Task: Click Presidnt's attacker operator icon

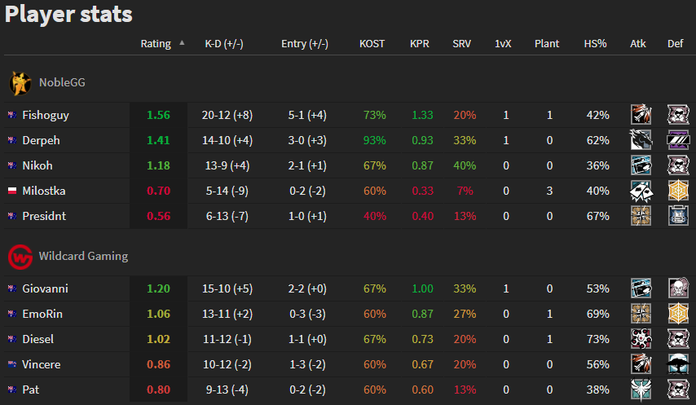Action: point(641,216)
